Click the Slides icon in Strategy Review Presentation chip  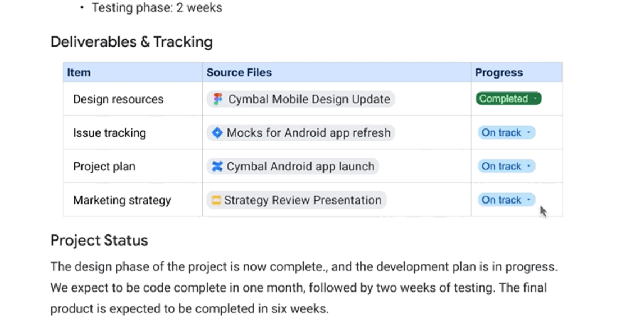coord(216,200)
